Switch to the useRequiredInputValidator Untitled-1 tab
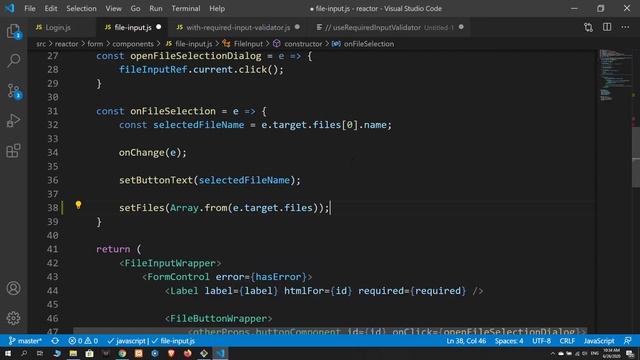This screenshot has height=360, width=640. coord(384,27)
